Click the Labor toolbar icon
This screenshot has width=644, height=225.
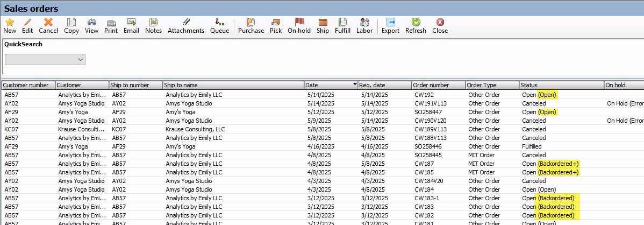pyautogui.click(x=364, y=22)
